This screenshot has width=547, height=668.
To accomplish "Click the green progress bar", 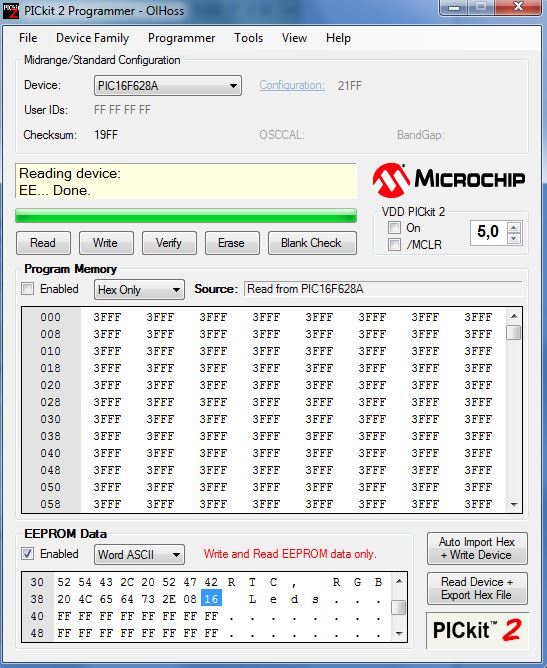I will click(186, 216).
